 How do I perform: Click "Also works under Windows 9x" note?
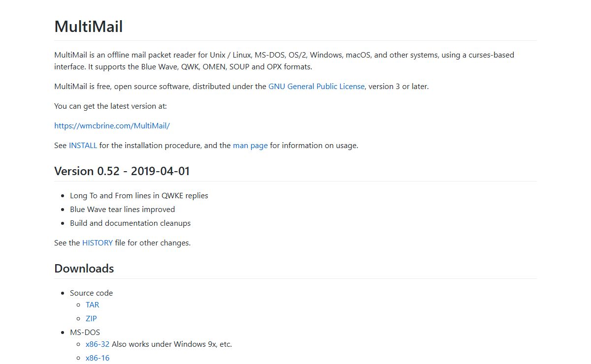pyautogui.click(x=172, y=344)
